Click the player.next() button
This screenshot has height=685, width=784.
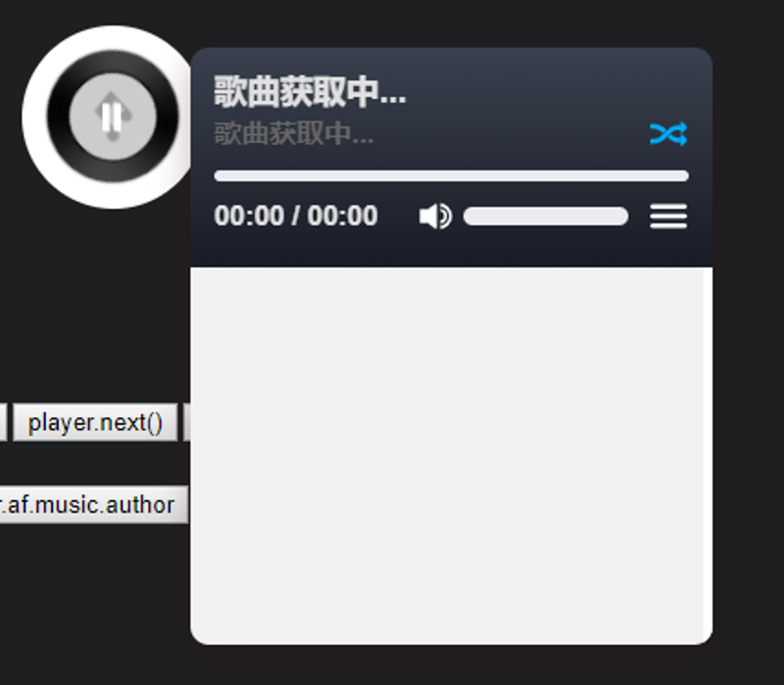(95, 422)
